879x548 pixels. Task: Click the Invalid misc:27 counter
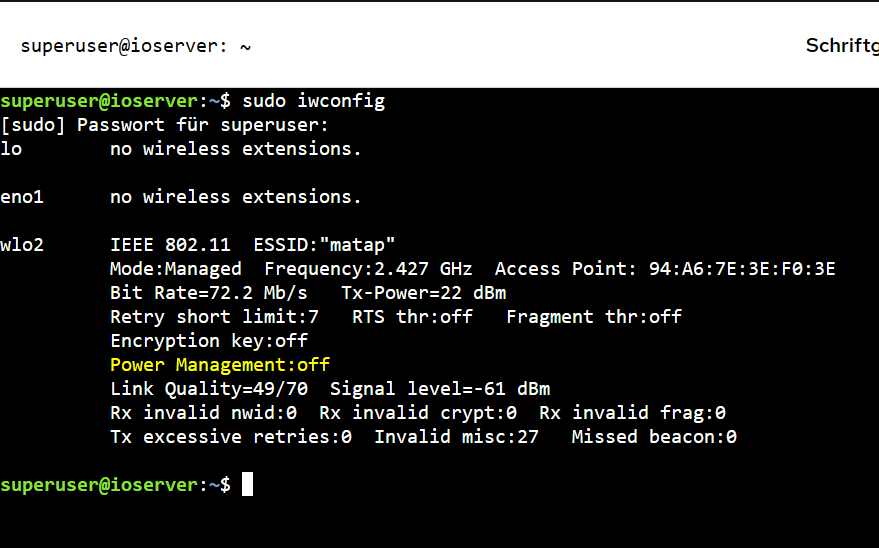coord(456,437)
